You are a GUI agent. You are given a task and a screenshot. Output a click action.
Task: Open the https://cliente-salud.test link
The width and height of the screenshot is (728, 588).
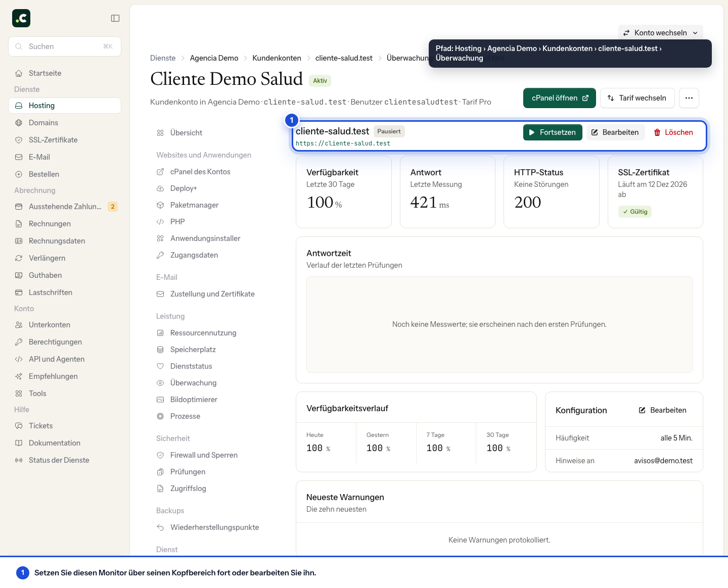(x=343, y=143)
